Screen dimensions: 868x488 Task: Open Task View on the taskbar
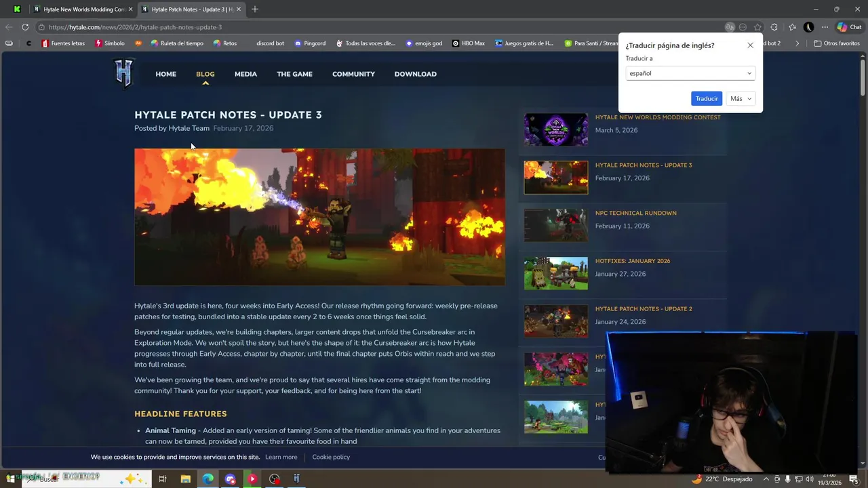tap(163, 479)
